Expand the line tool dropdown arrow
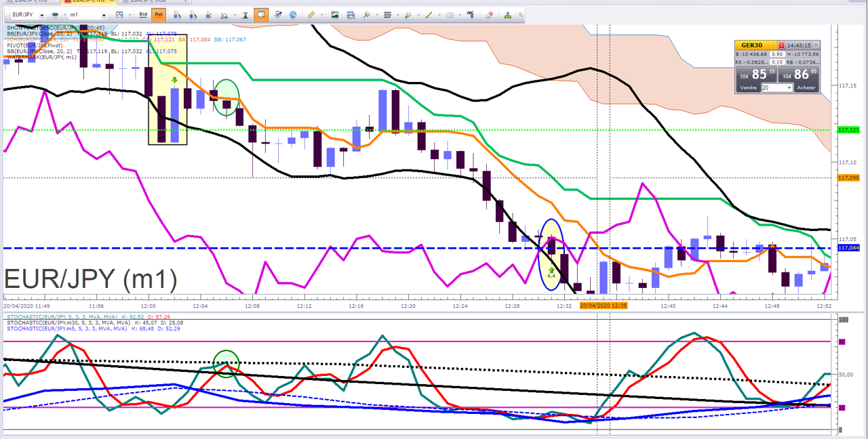 (439, 15)
